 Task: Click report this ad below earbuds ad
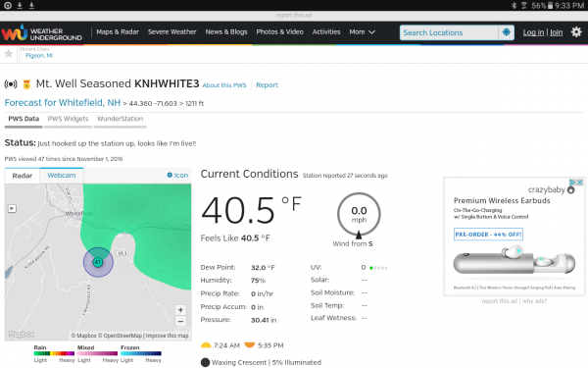pos(499,301)
